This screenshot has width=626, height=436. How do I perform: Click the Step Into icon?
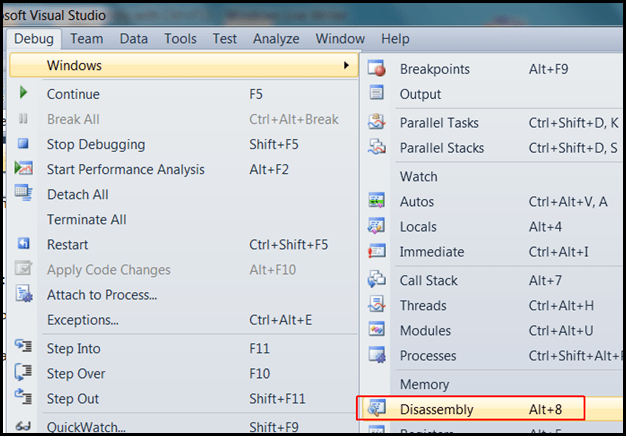click(x=24, y=349)
